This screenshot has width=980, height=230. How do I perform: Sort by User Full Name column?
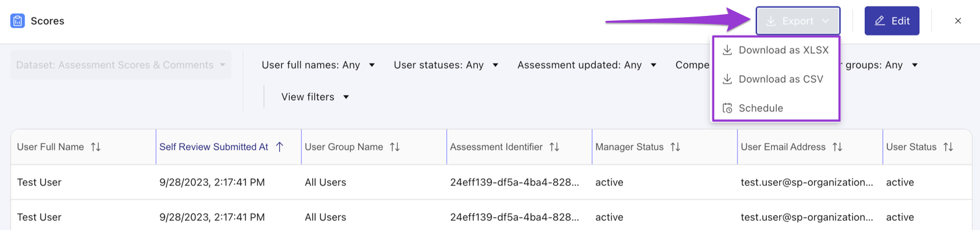pos(96,147)
